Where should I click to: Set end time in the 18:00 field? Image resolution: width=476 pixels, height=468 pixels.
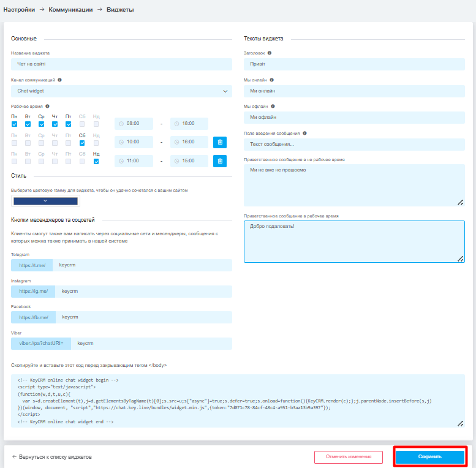(x=189, y=124)
